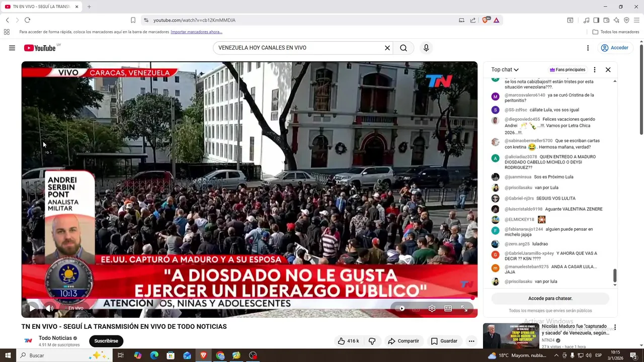Open Brave VPN shield icon
The height and width of the screenshot is (362, 644).
click(x=626, y=20)
